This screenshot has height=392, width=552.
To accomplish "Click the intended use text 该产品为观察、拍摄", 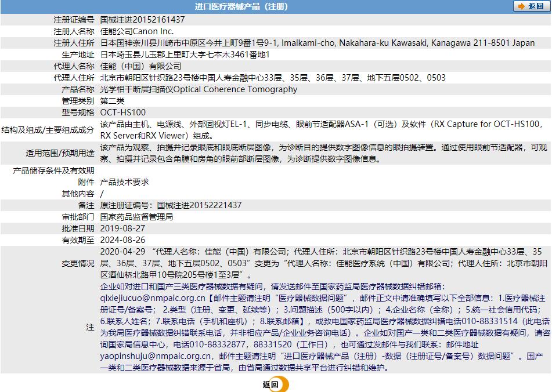I will (324, 153).
